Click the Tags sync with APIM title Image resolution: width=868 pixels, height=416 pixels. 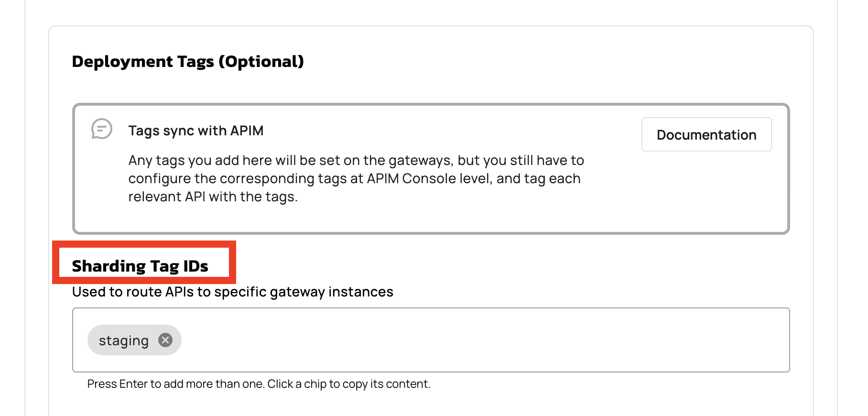coord(196,131)
